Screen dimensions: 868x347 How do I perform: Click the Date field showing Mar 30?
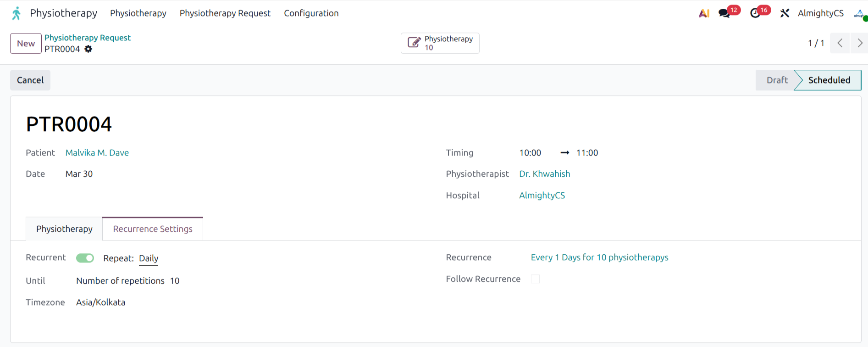[x=79, y=174]
